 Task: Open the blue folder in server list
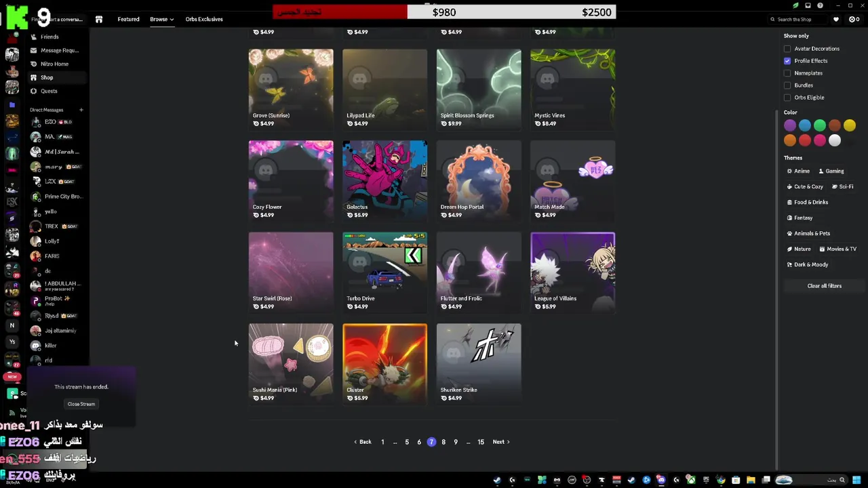tap(12, 105)
